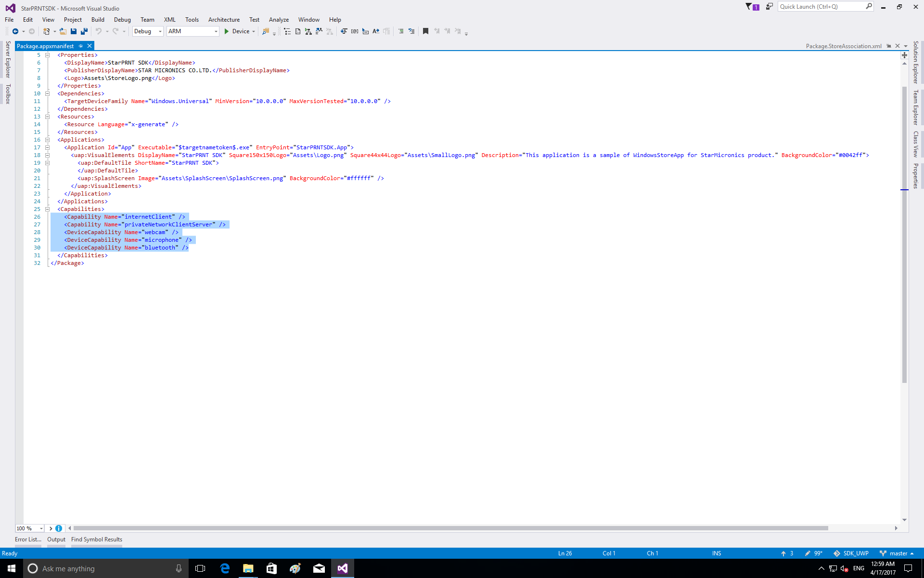The width and height of the screenshot is (924, 578).
Task: Keep the Package.StoreAssociation.xml preview tab open
Action: [889, 46]
